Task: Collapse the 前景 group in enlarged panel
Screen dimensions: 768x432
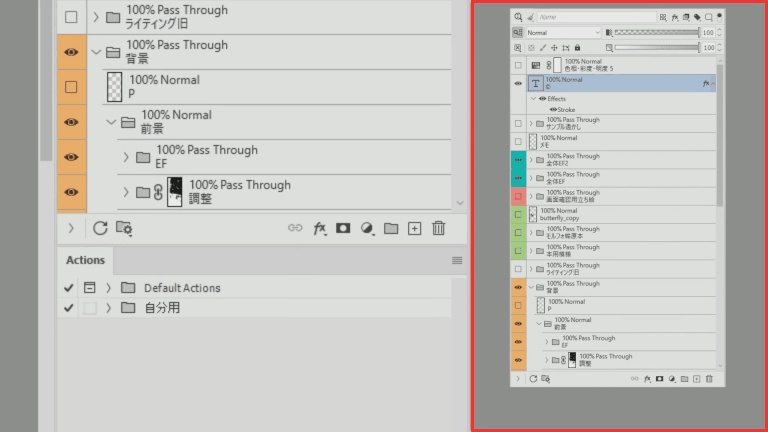Action: pyautogui.click(x=111, y=122)
